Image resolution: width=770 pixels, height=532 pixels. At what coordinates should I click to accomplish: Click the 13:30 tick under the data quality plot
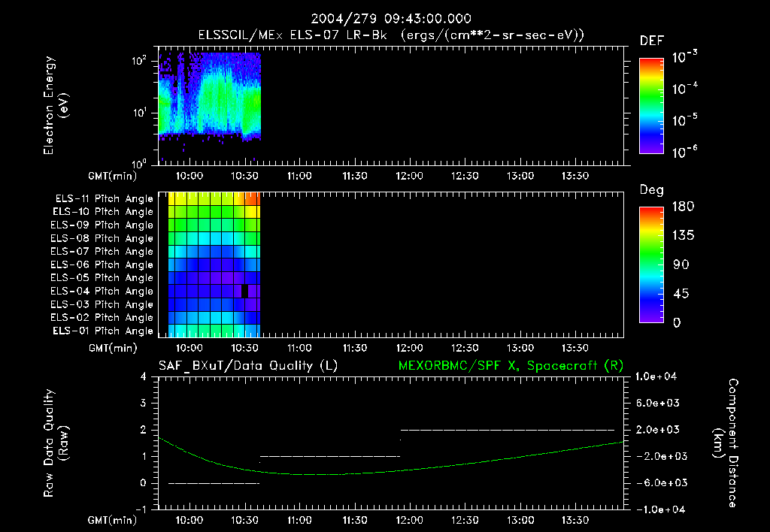[575, 520]
